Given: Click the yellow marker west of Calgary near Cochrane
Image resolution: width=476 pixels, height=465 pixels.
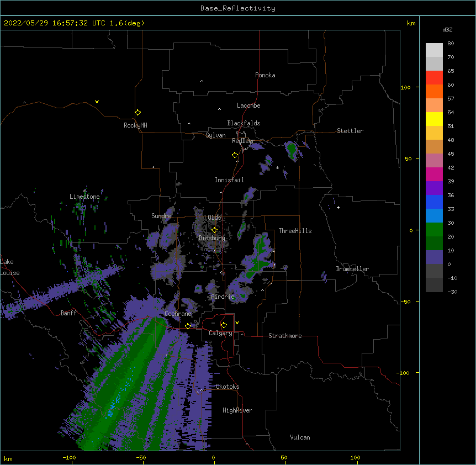Looking at the screenshot, I should click(x=188, y=326).
